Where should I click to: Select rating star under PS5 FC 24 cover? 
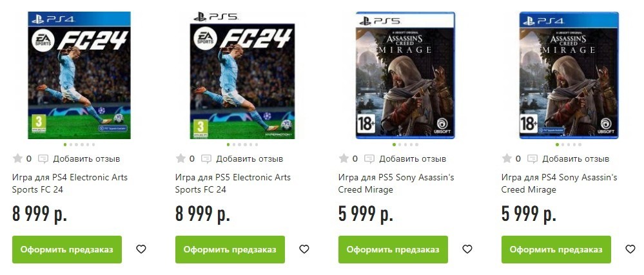pyautogui.click(x=181, y=158)
